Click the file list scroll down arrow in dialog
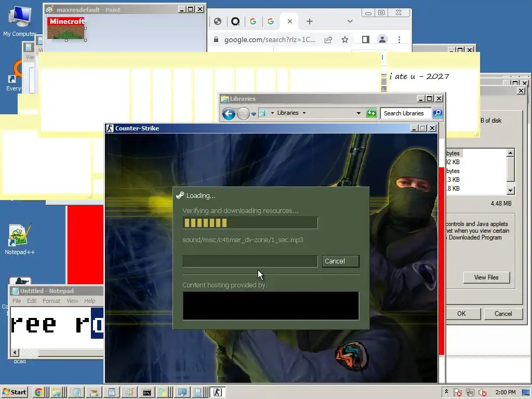This screenshot has width=532, height=399. [510, 191]
